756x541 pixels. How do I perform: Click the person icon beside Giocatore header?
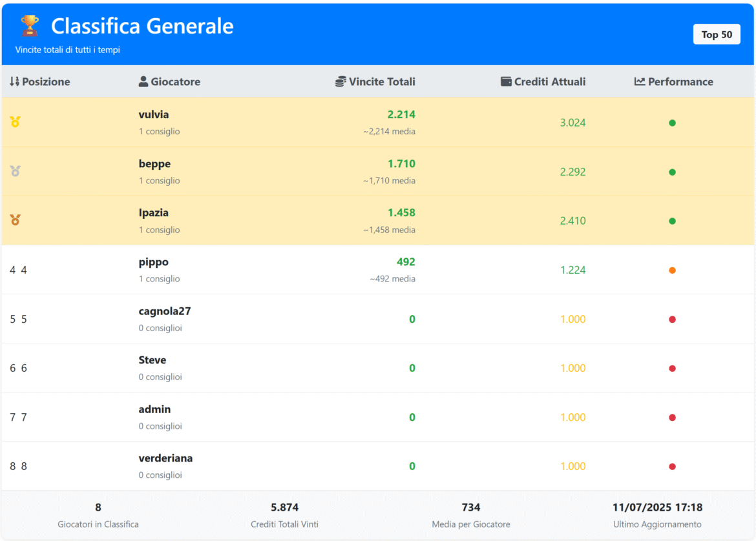click(x=143, y=82)
